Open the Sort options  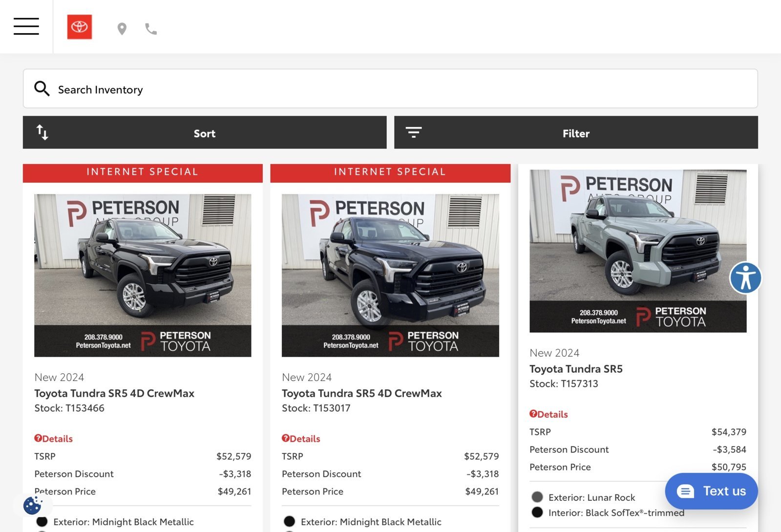[205, 132]
